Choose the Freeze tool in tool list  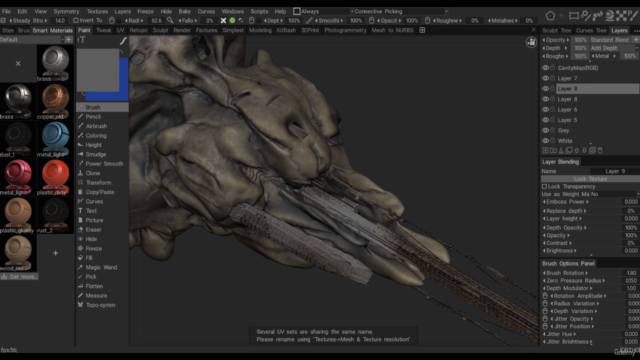point(102,248)
